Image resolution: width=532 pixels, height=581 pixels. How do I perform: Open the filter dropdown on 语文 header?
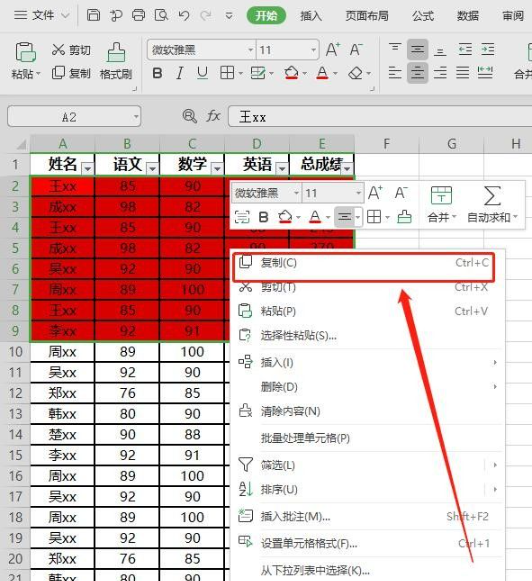click(x=152, y=168)
